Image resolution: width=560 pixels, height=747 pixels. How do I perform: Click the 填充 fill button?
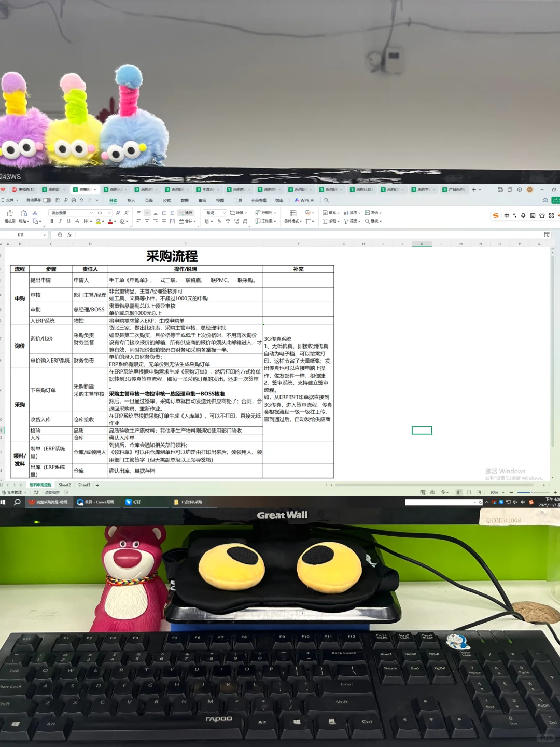coord(330,213)
